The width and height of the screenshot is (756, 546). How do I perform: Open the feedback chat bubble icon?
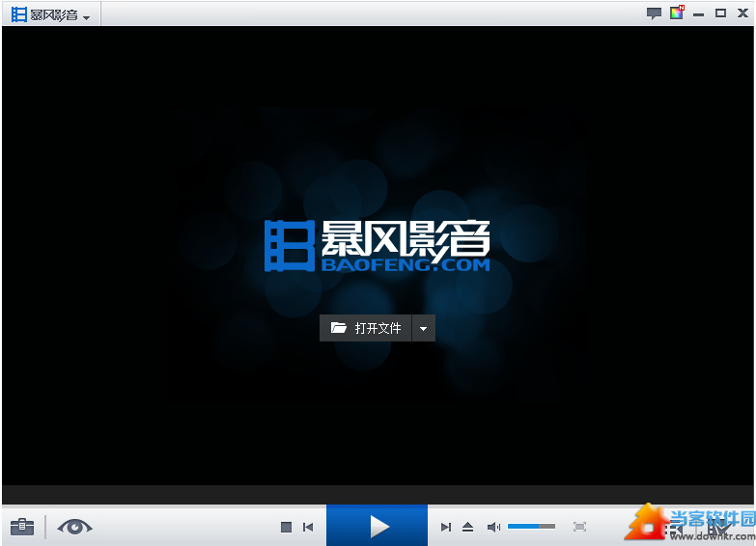click(x=654, y=14)
